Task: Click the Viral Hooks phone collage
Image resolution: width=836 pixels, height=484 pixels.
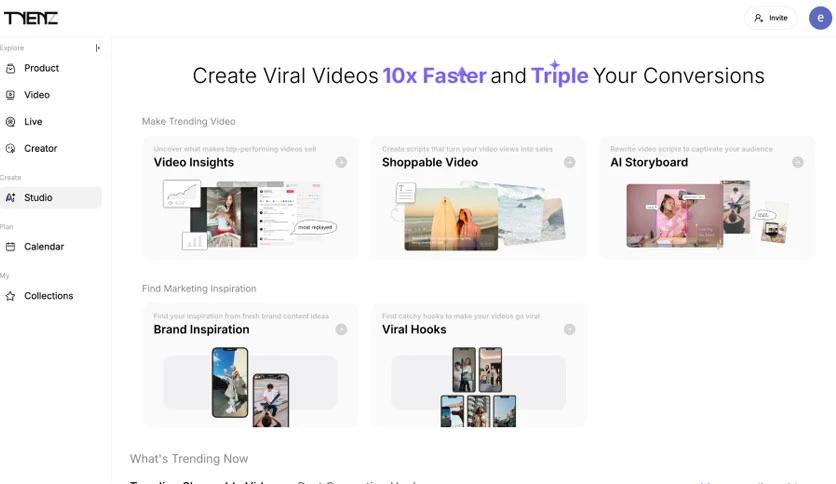Action: [478, 387]
